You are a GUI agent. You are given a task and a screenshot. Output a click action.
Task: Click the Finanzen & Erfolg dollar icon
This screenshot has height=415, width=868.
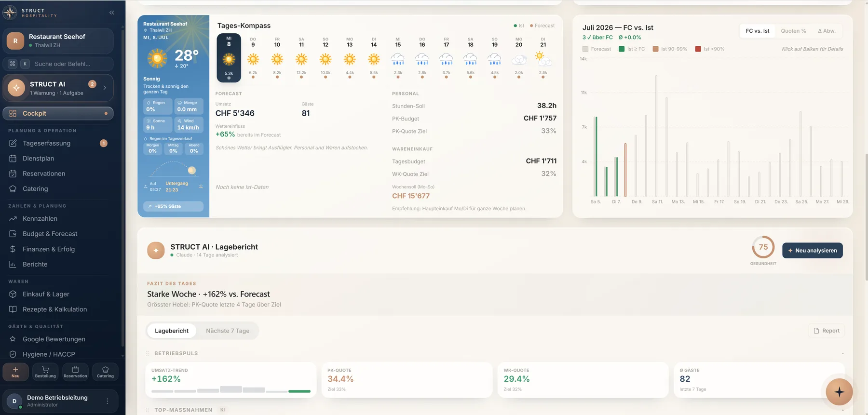[x=13, y=249]
